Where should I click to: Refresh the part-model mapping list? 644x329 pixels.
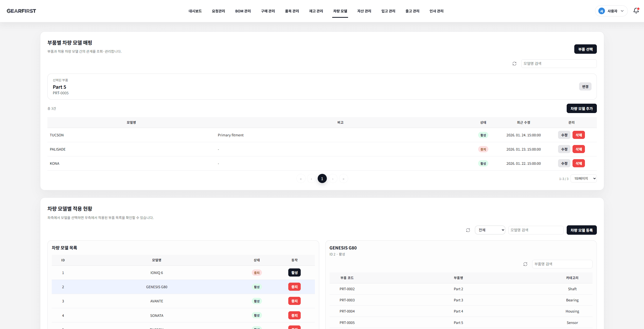point(514,64)
